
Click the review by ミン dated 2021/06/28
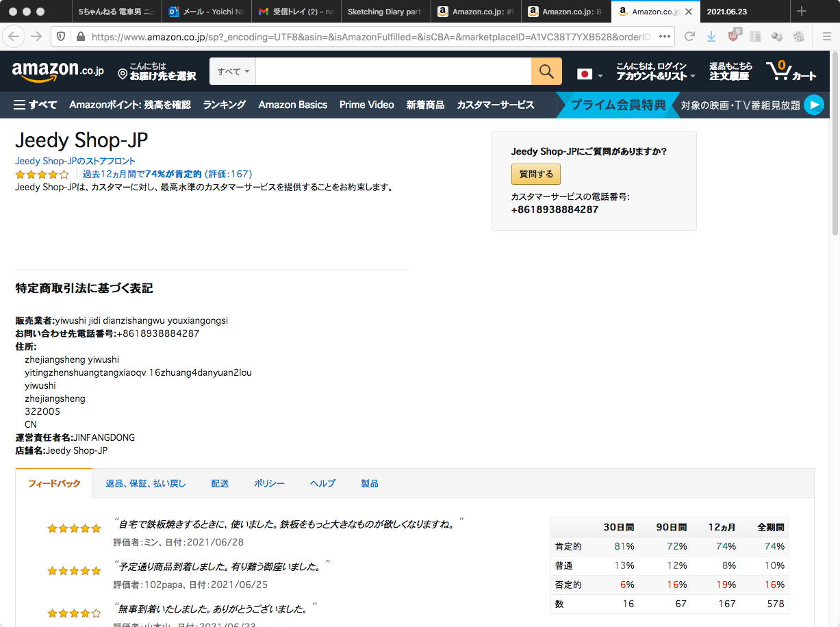coord(288,532)
